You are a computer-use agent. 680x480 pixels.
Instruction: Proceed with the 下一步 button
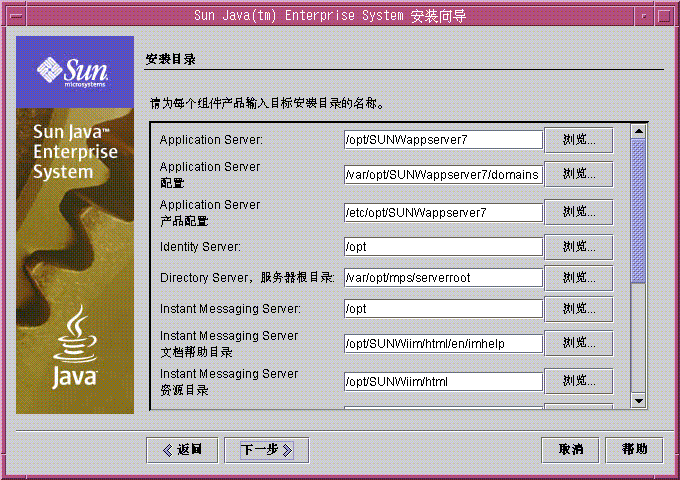267,450
